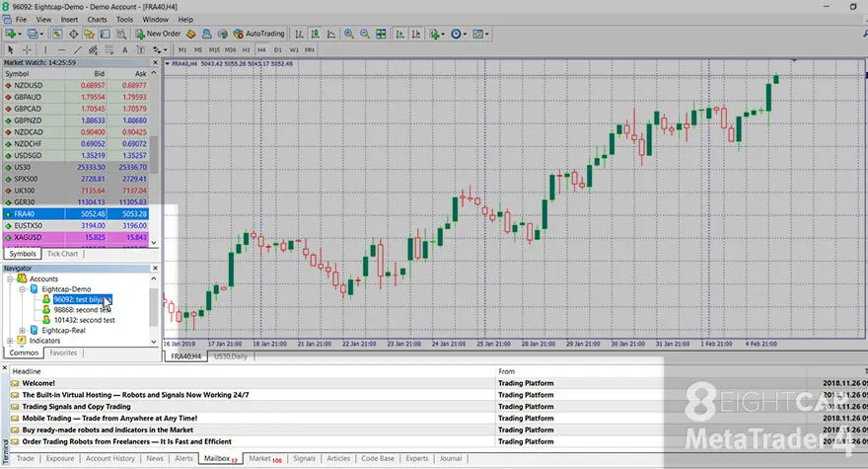Viewport: 868px width, 469px height.
Task: Open the Journal terminal tab
Action: (x=451, y=458)
